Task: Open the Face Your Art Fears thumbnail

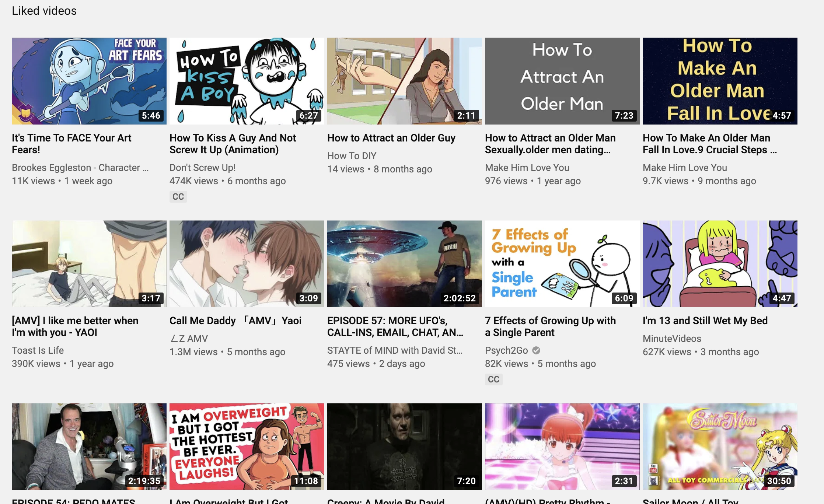Action: click(89, 81)
